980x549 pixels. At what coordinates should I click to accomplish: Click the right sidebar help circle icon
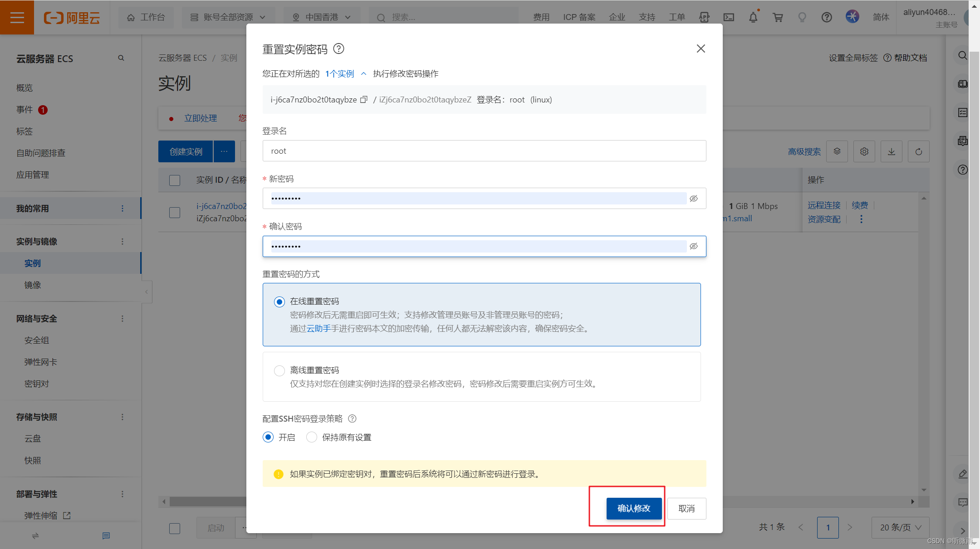coord(962,170)
